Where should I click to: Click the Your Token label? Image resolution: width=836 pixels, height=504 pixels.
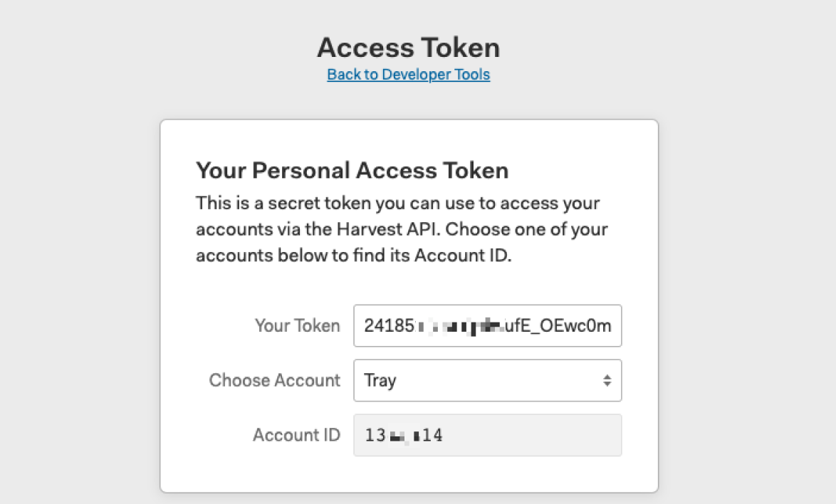pyautogui.click(x=298, y=325)
